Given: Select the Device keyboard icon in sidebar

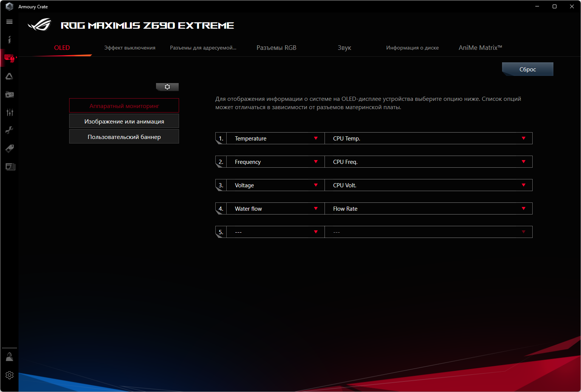Looking at the screenshot, I should [9, 58].
